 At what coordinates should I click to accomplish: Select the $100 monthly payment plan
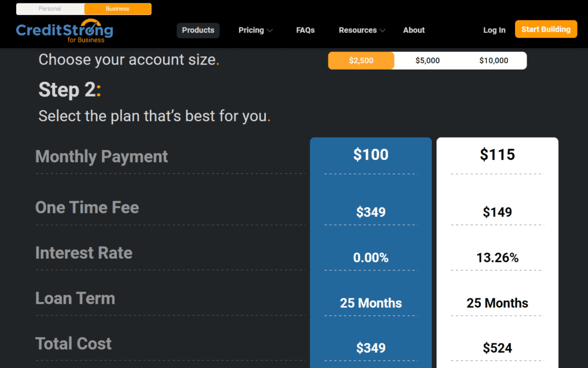(x=371, y=155)
